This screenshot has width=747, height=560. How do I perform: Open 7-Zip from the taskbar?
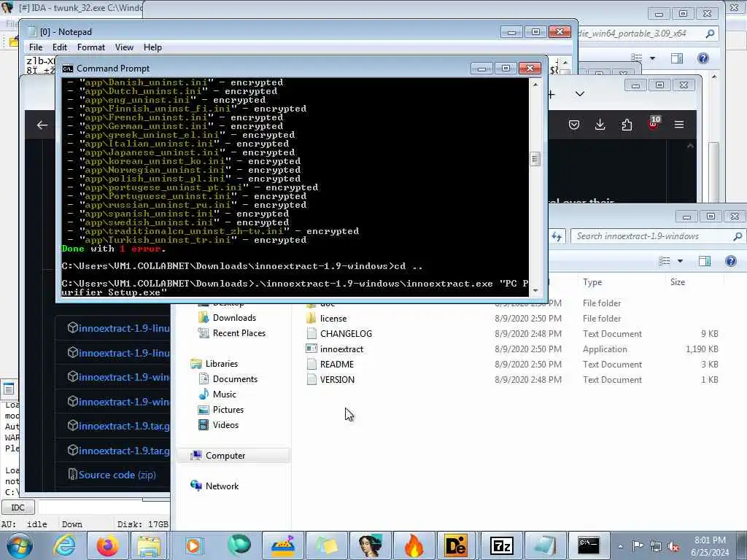[x=500, y=546]
